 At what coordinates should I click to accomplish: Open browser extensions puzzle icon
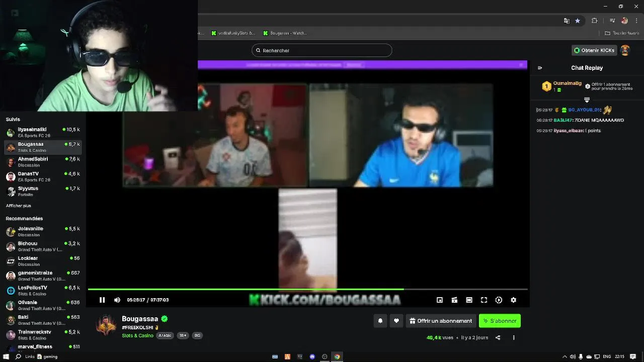point(595,21)
